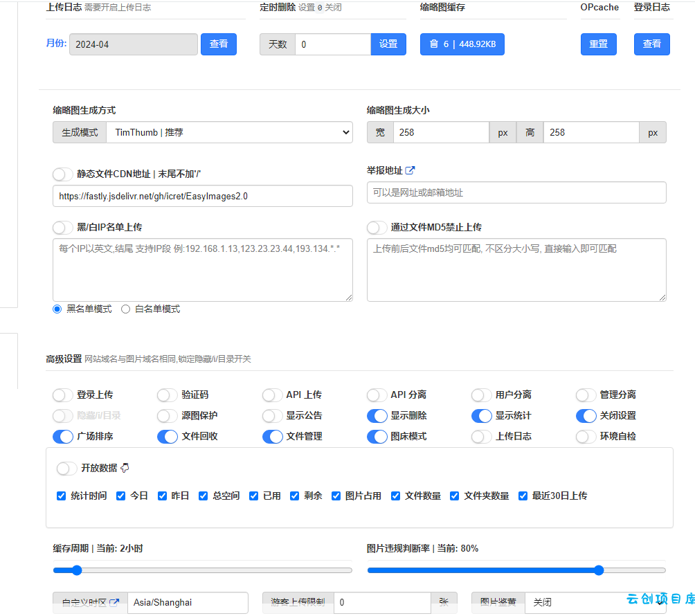Image resolution: width=695 pixels, height=616 pixels.
Task: Toggle block upload by file MD5 switch
Action: point(377,227)
